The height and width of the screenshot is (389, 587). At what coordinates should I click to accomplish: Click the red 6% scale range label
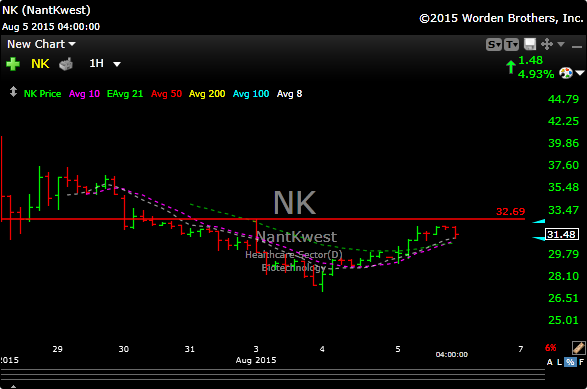click(550, 348)
